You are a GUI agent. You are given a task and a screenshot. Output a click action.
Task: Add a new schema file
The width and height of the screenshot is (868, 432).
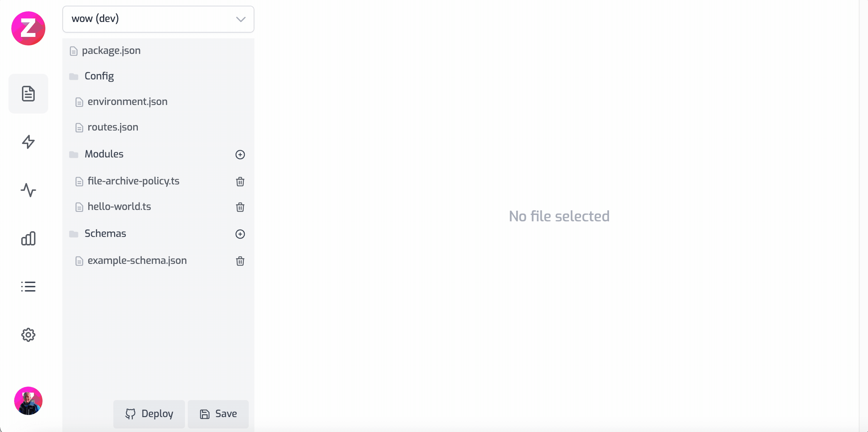click(240, 234)
